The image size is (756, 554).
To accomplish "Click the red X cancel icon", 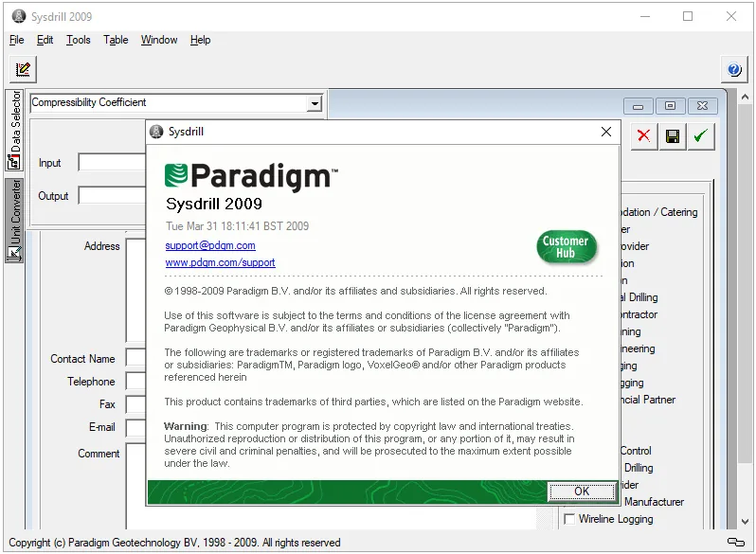I will [643, 136].
